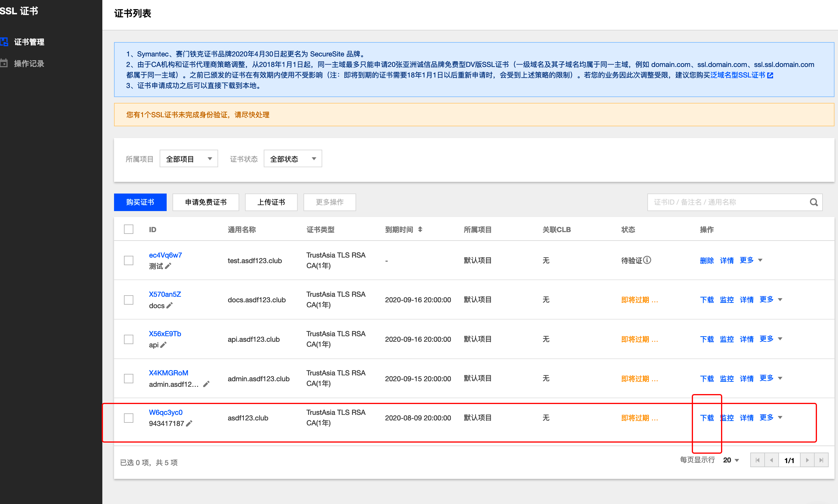Check the box for W6qc3yc0 row

click(129, 418)
